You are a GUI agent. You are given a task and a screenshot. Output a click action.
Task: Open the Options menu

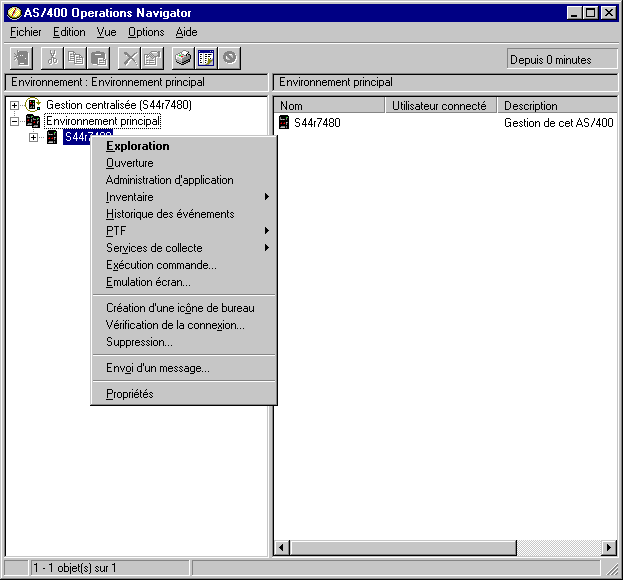(146, 32)
